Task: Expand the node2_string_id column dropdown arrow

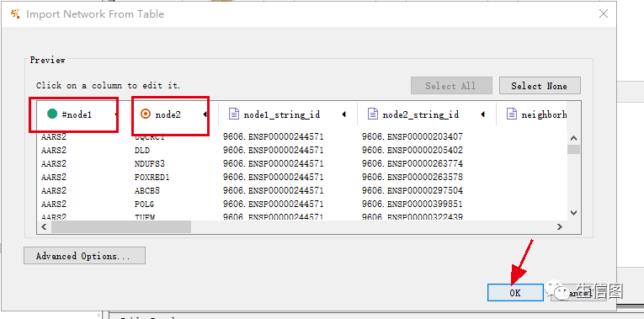Action: [482, 114]
